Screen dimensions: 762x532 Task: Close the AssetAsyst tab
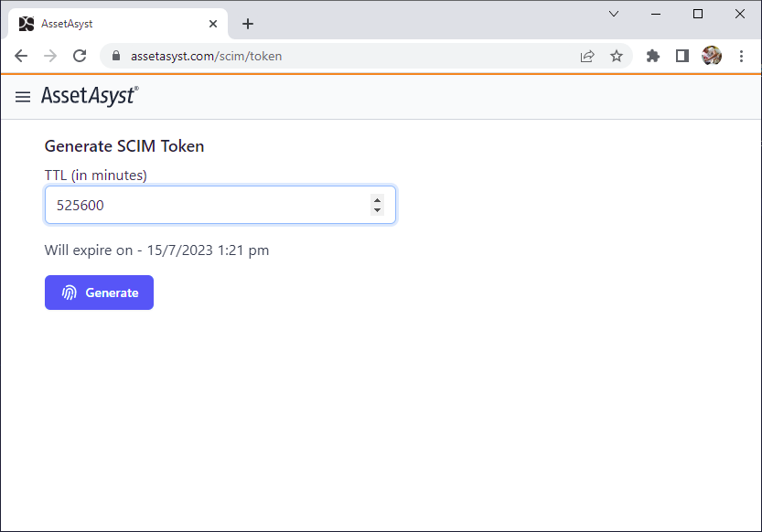(x=213, y=24)
